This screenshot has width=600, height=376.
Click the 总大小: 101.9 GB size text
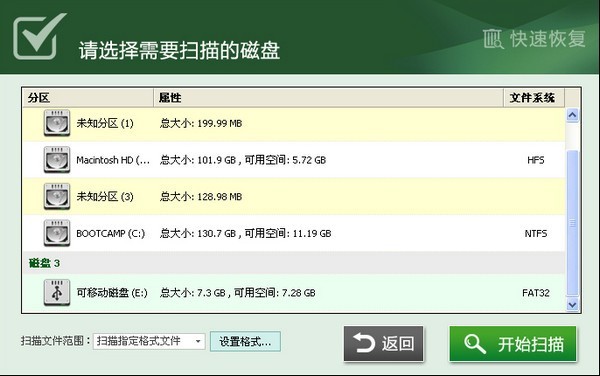tap(197, 160)
